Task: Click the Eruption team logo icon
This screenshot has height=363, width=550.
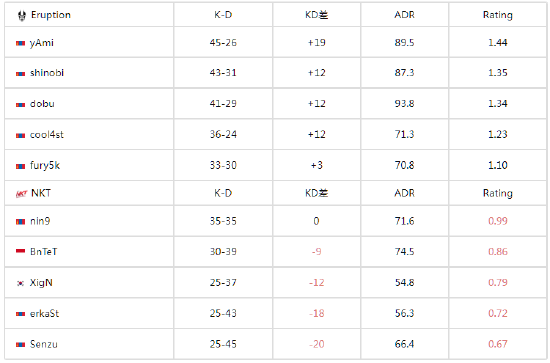Action: (22, 15)
